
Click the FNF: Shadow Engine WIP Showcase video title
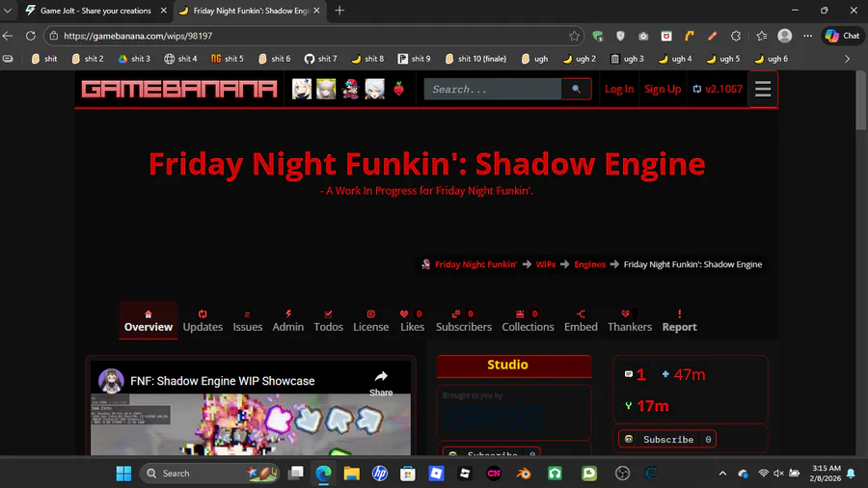[x=223, y=381]
